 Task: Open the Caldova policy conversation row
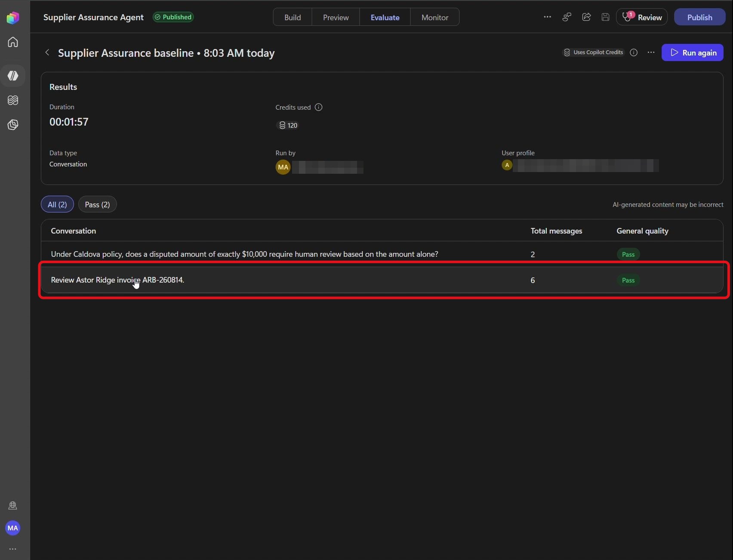pos(382,254)
